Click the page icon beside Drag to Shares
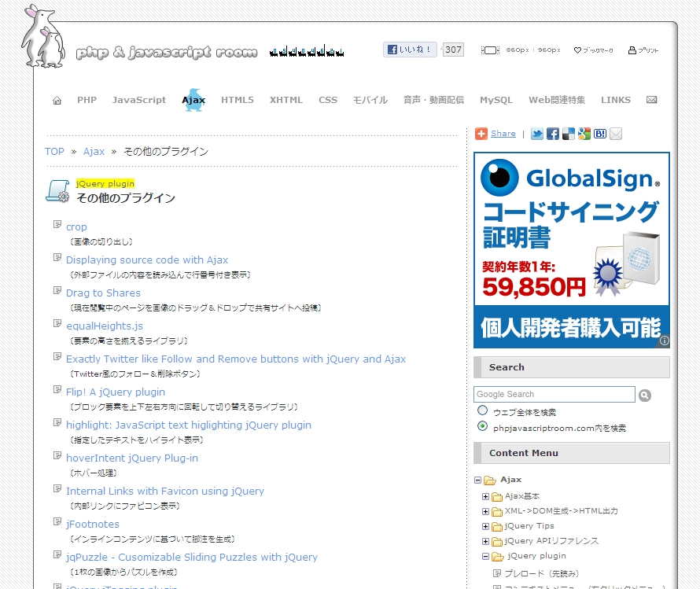The height and width of the screenshot is (589, 700). click(x=57, y=290)
